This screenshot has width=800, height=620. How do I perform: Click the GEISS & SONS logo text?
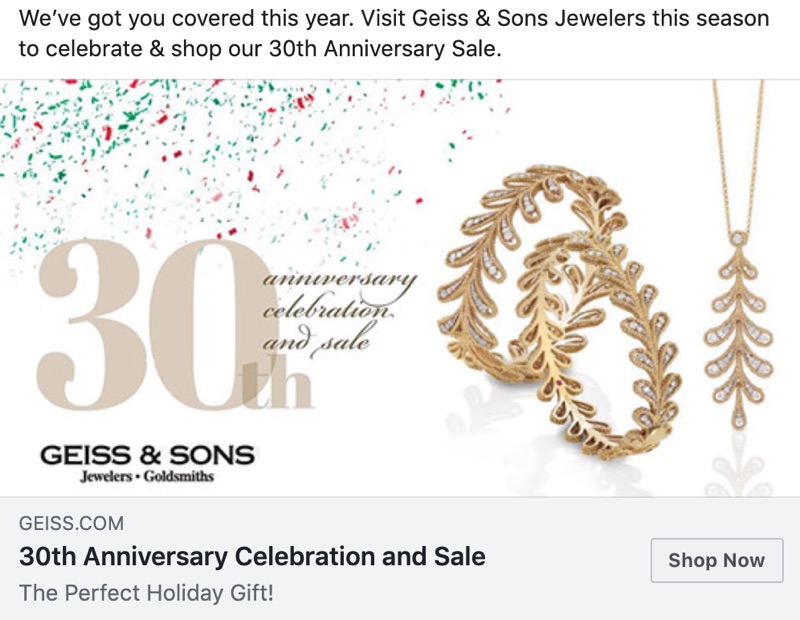(x=147, y=455)
